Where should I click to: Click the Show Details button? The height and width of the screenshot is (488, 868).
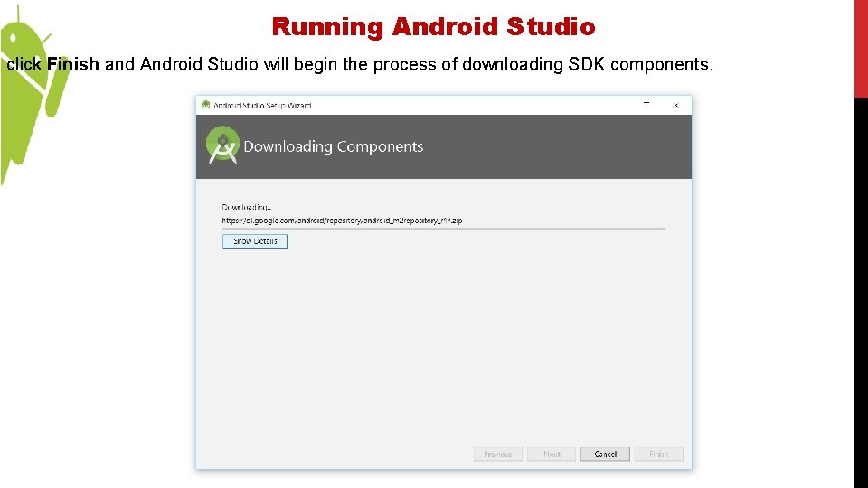(255, 241)
